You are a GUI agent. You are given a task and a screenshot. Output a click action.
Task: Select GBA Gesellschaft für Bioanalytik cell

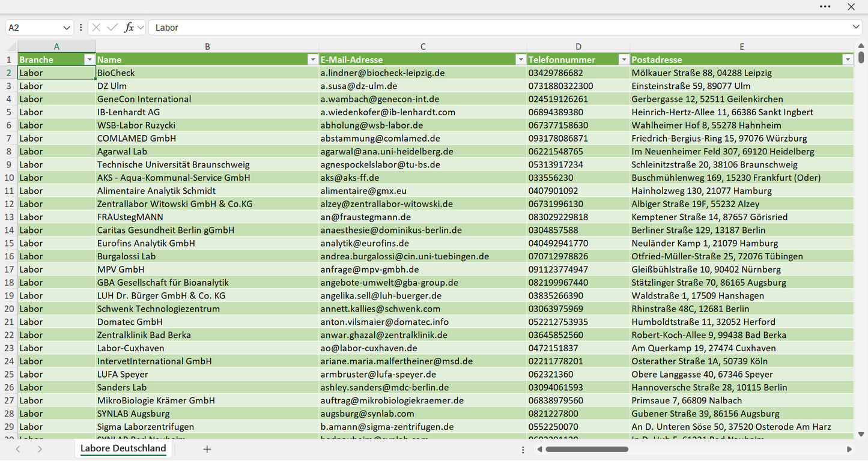click(x=207, y=283)
